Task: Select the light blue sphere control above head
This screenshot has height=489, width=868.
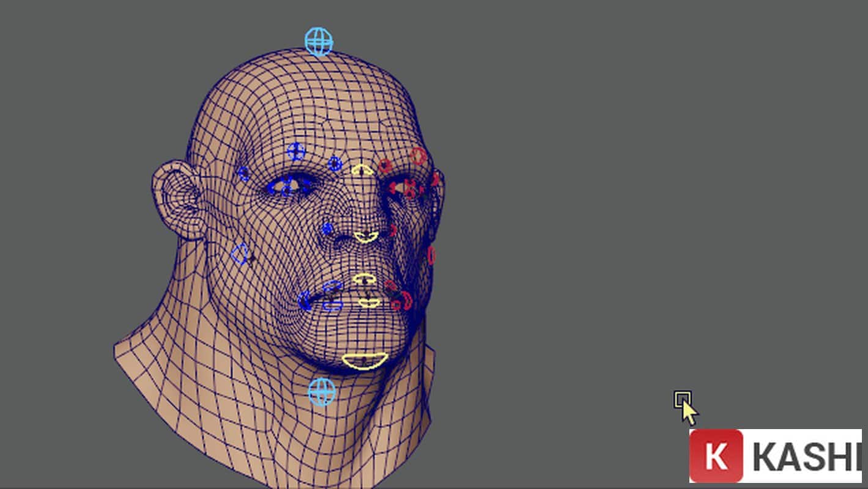Action: click(319, 42)
